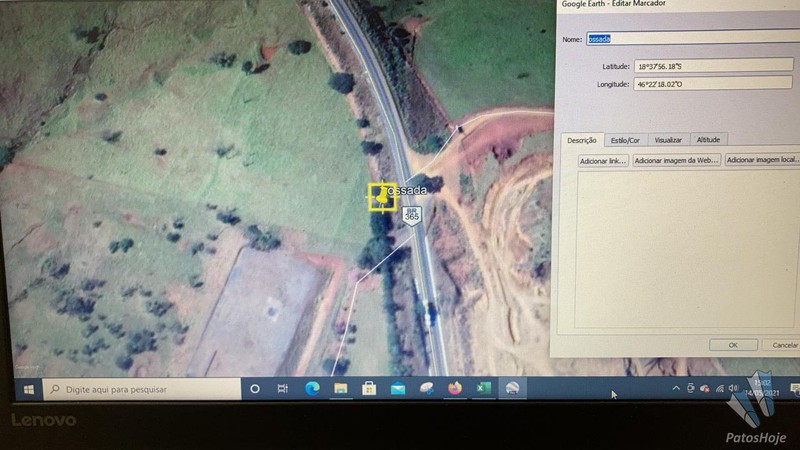800x450 pixels.
Task: Click the yellow pushpin placemark on the map
Action: pos(382,196)
